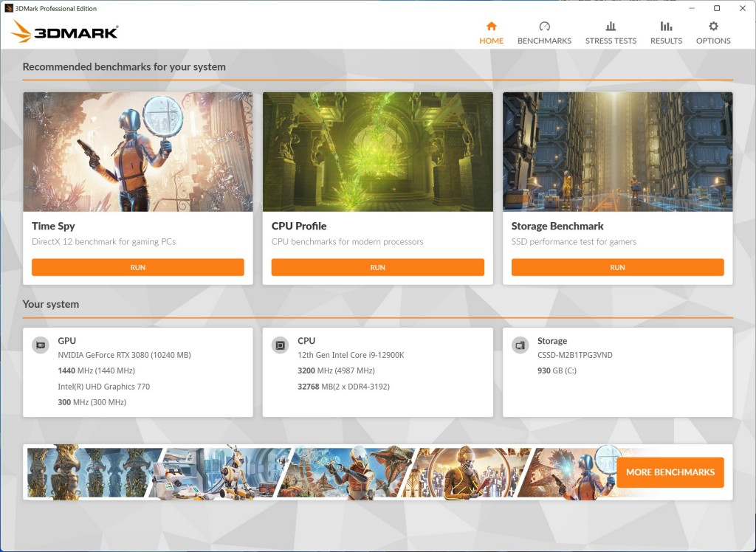
Task: Click 'CPU benchmarks for modern processors'
Action: [347, 242]
